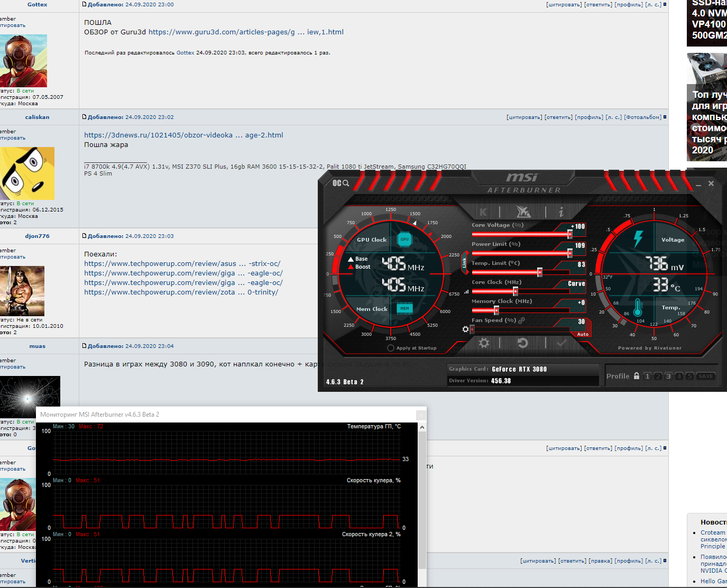Open the OC Scanner in MSI Afterburner
727x588 pixels.
click(341, 183)
